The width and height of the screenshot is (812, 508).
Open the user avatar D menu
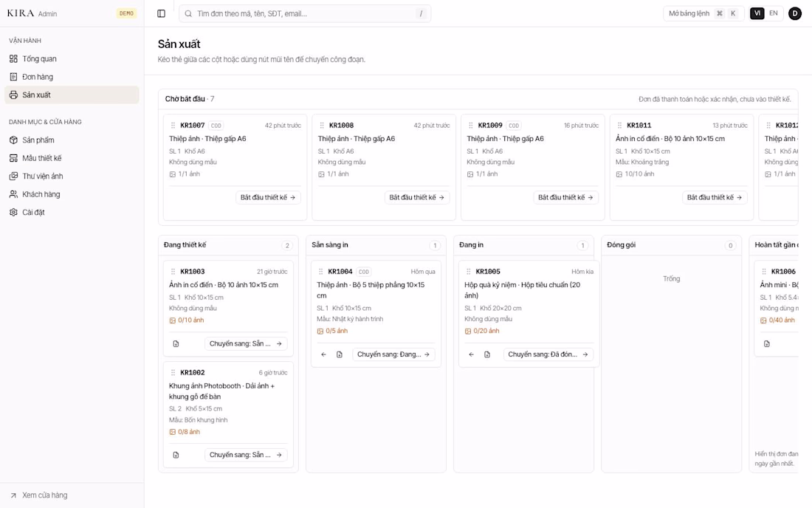(x=795, y=13)
